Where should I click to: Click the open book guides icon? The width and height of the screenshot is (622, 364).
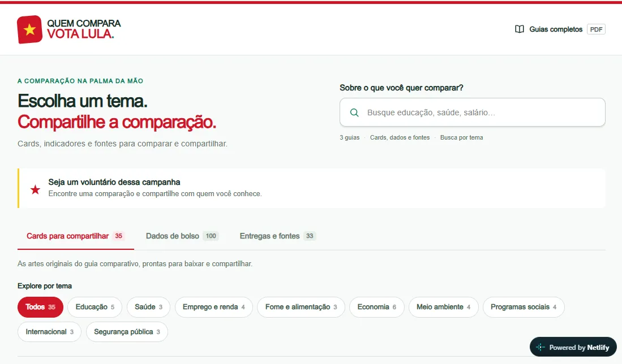[519, 29]
